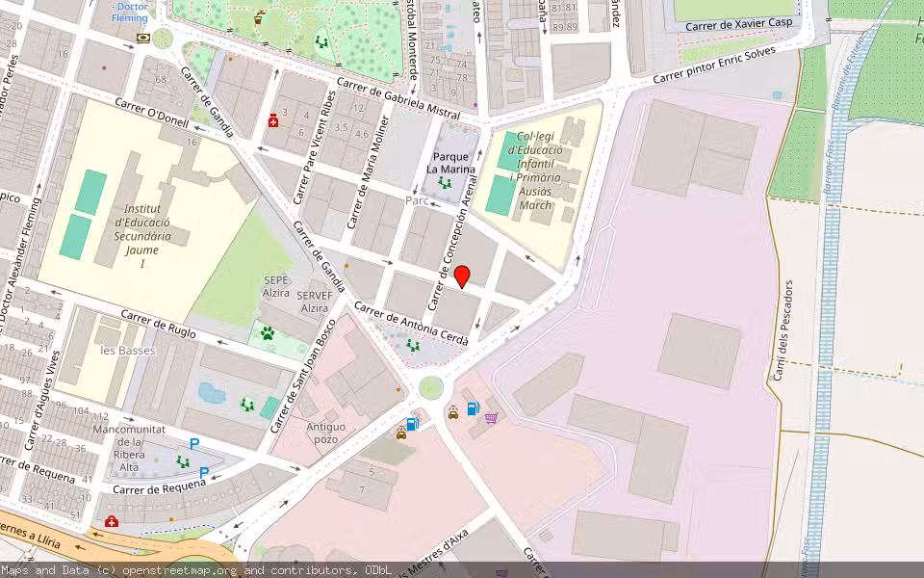Click the Carrer de Xavier Casp label
Screen dimensions: 924x578
pyautogui.click(x=739, y=25)
